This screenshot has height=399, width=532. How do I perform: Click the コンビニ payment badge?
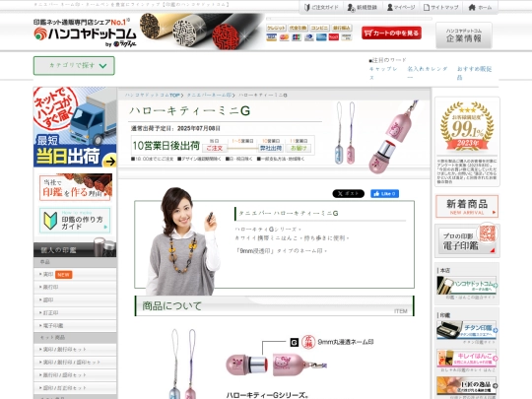(x=319, y=28)
